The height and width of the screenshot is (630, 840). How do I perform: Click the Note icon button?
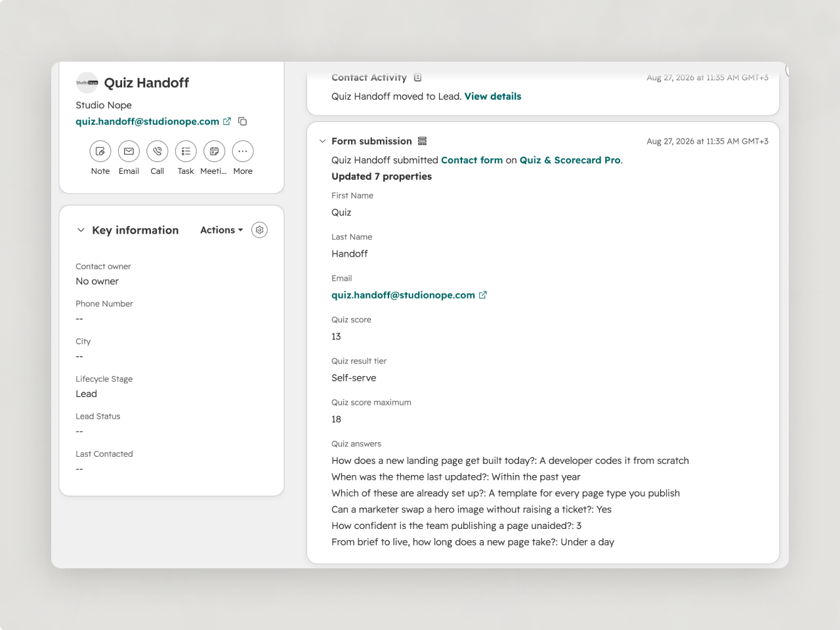click(x=100, y=152)
